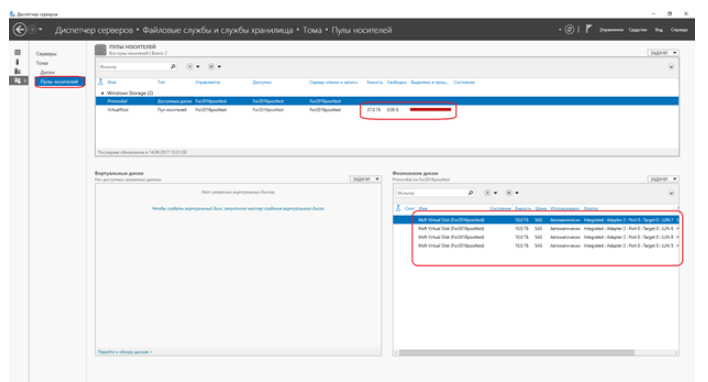Sort physical disks by Шина column
The image size is (708, 382).
tap(540, 209)
